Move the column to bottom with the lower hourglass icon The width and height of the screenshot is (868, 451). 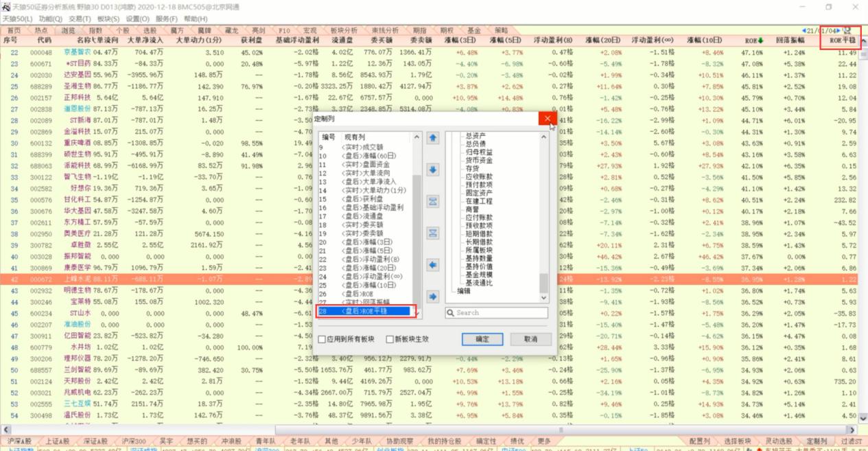point(432,233)
